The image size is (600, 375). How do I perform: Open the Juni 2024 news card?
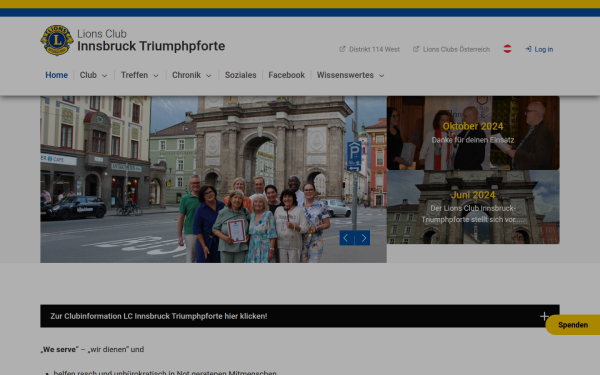coord(473,207)
